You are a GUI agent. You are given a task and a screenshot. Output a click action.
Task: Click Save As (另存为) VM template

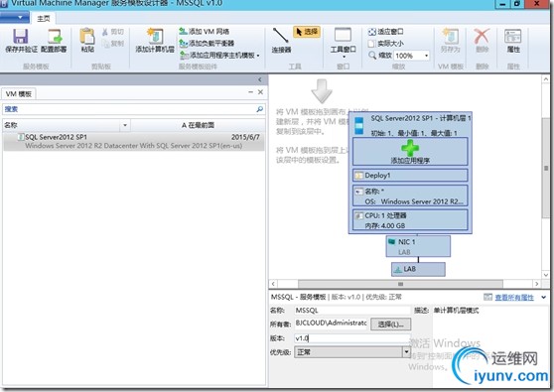click(451, 41)
